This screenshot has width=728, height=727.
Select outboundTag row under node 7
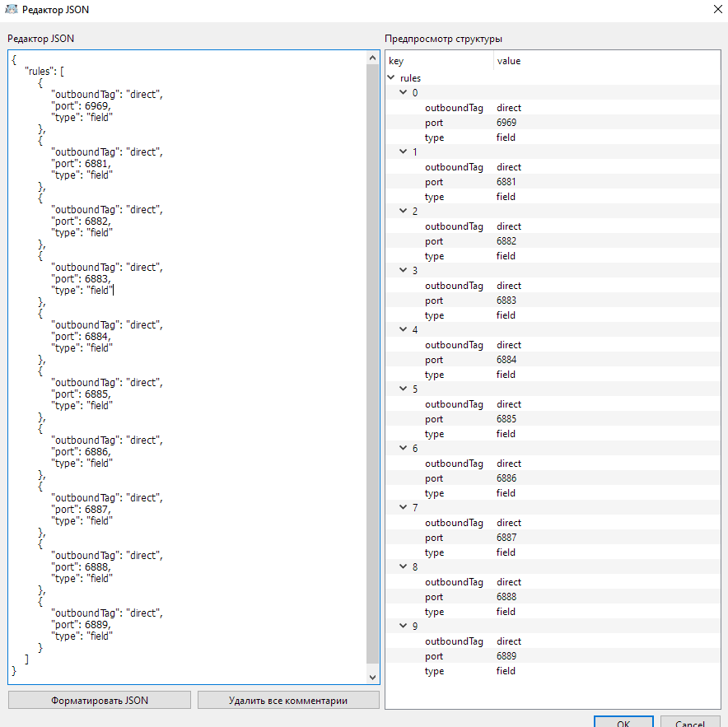(x=553, y=523)
